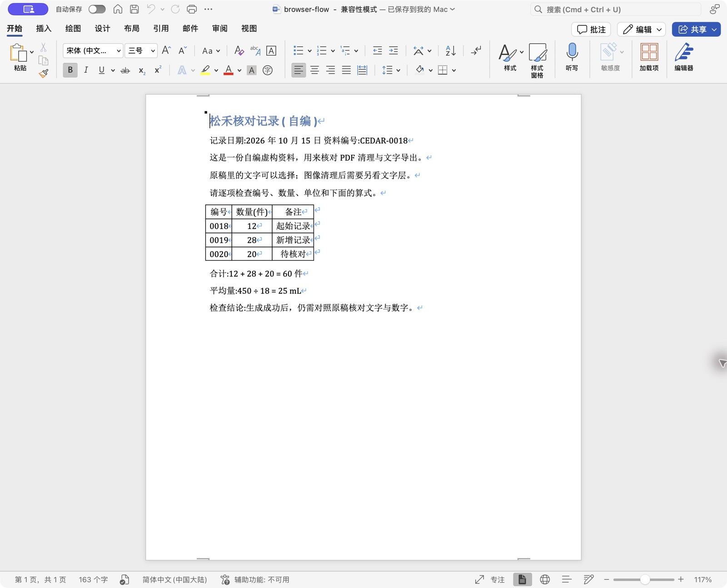Click the Focus mode button
The height and width of the screenshot is (588, 727).
point(490,579)
